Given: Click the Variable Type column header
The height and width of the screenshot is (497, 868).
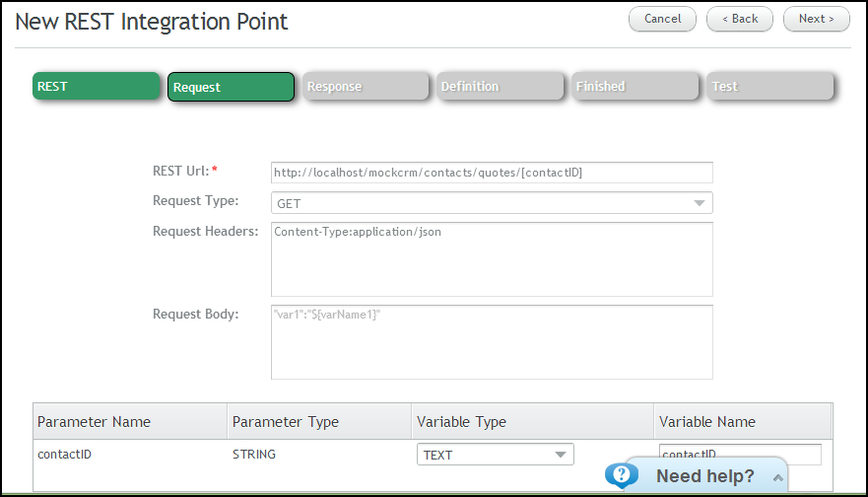Looking at the screenshot, I should click(461, 422).
